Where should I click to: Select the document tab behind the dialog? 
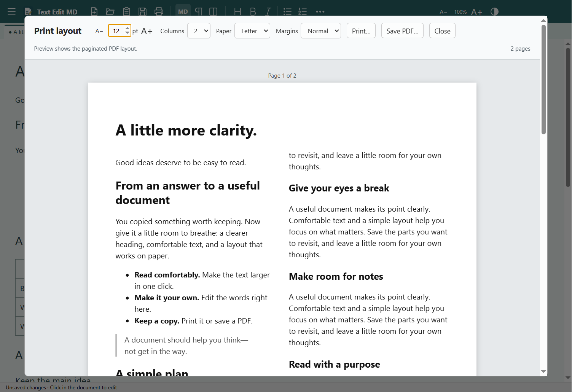click(x=15, y=32)
